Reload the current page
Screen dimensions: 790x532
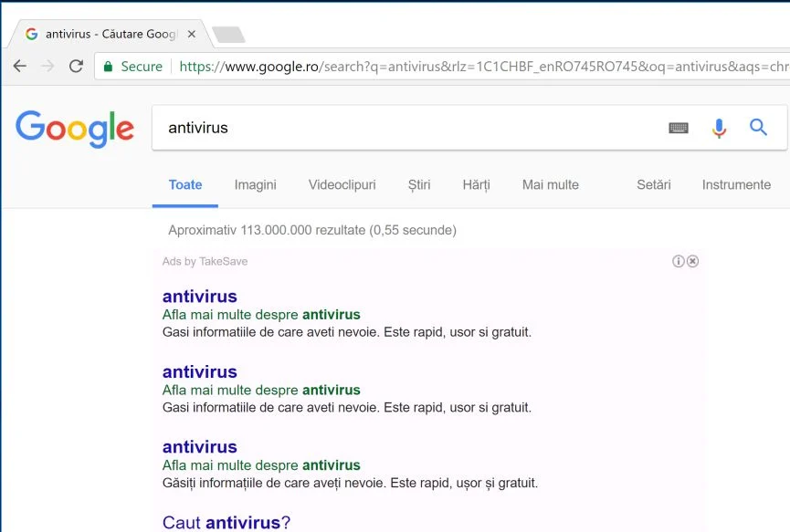(76, 66)
